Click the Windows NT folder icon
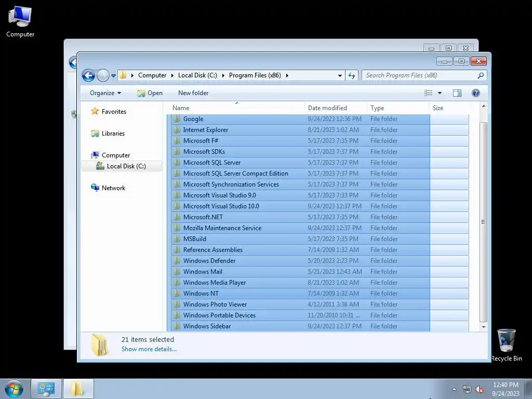 (177, 293)
